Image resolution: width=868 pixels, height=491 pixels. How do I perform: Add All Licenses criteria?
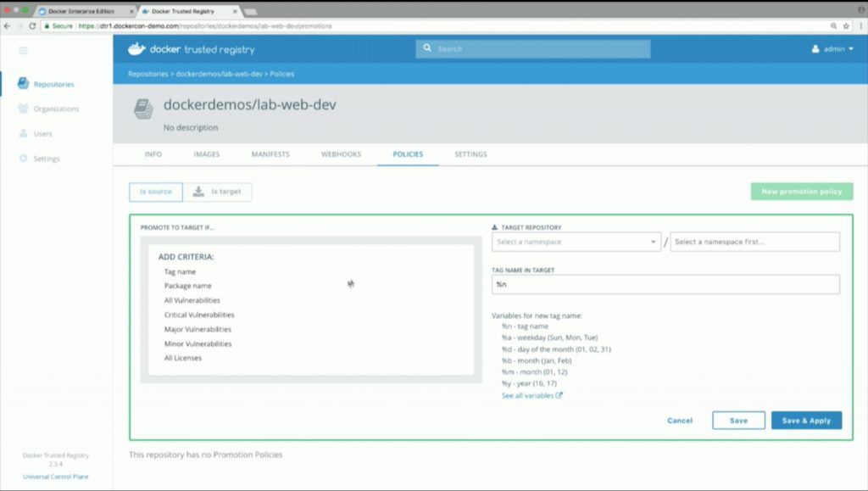(183, 358)
